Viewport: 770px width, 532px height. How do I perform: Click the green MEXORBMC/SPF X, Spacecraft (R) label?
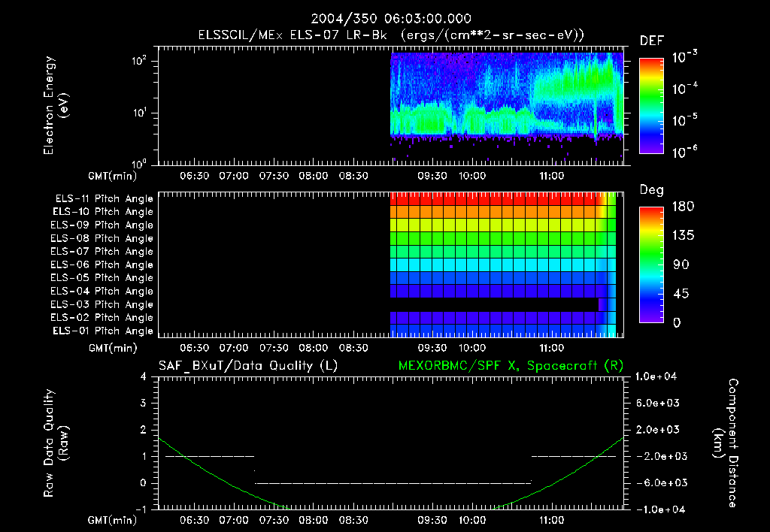(511, 366)
